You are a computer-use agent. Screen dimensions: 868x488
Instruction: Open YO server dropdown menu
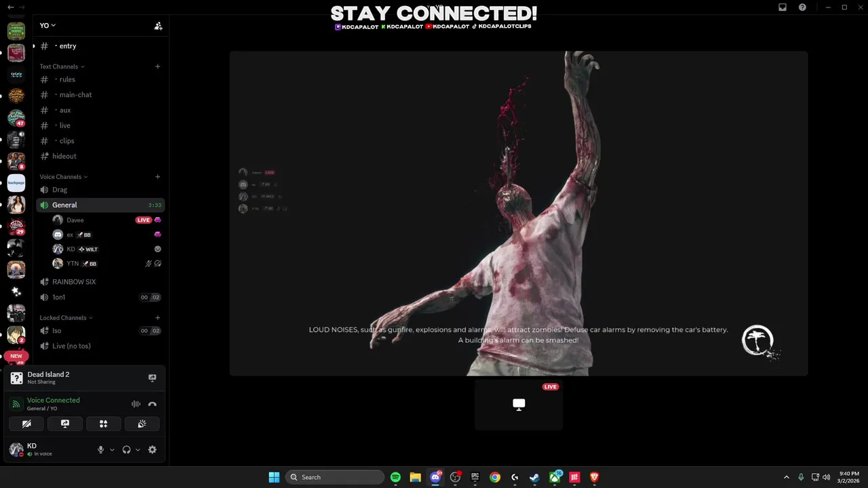(x=47, y=25)
